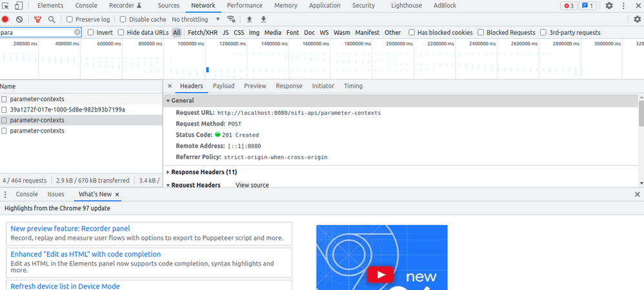Show the 3 errors badge
Screen dimensions: 644x290
coord(569,6)
